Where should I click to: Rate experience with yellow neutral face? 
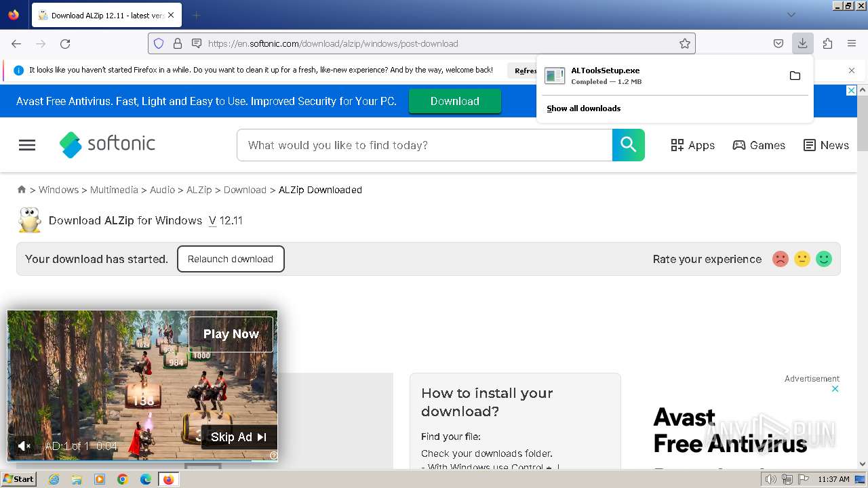(802, 259)
